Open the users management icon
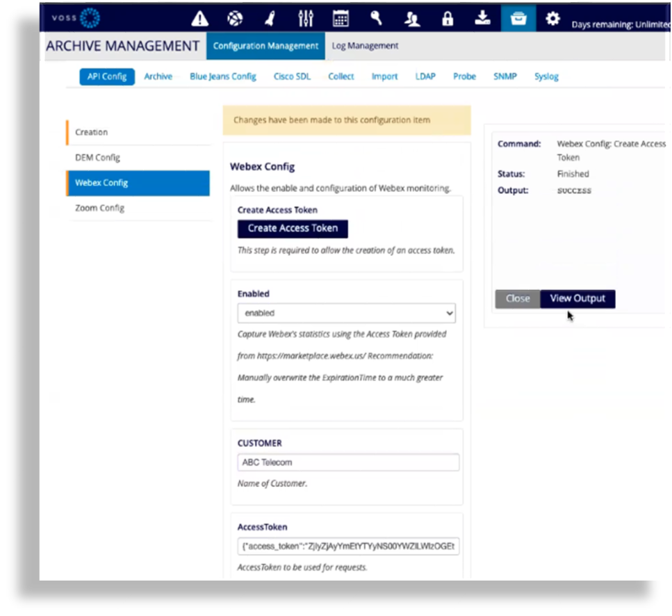The height and width of the screenshot is (616, 672). point(412,19)
